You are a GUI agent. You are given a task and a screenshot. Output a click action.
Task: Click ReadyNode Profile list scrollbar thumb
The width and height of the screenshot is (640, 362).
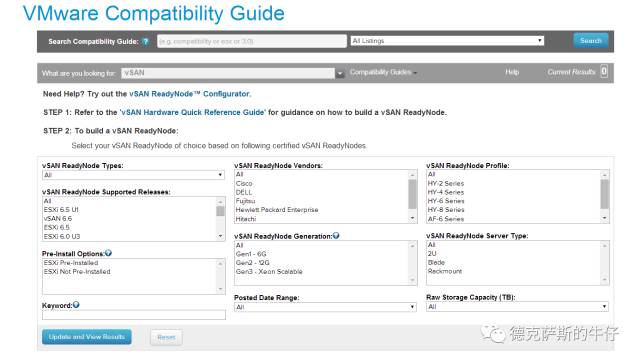(604, 194)
